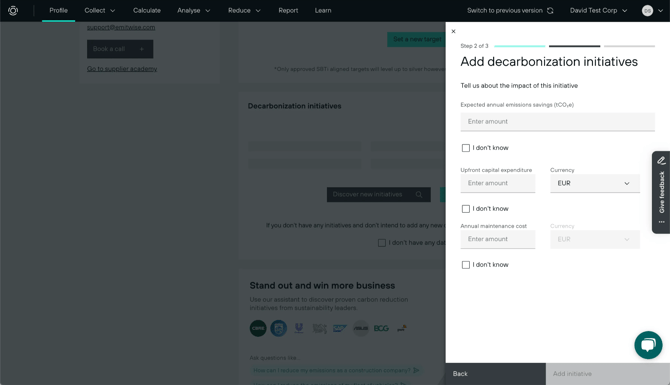Image resolution: width=670 pixels, height=385 pixels.
Task: Focus the Expected annual emissions savings field
Action: coord(558,122)
